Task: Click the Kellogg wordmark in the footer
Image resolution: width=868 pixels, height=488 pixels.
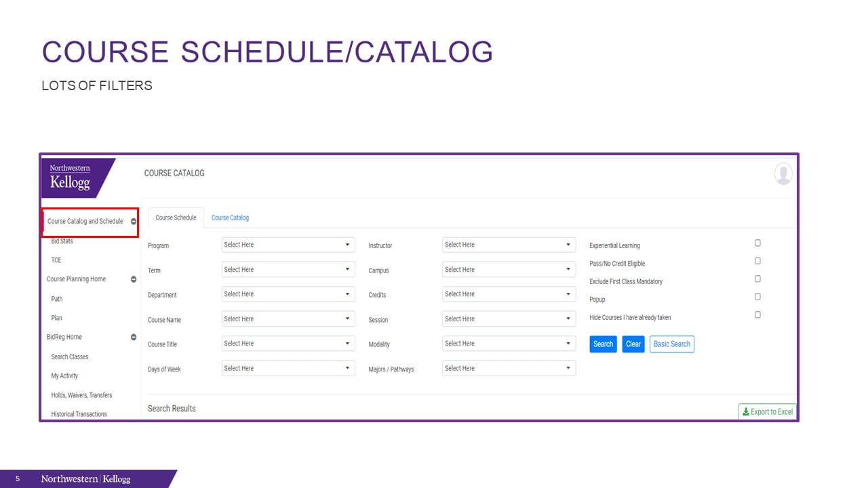Action: 116,479
